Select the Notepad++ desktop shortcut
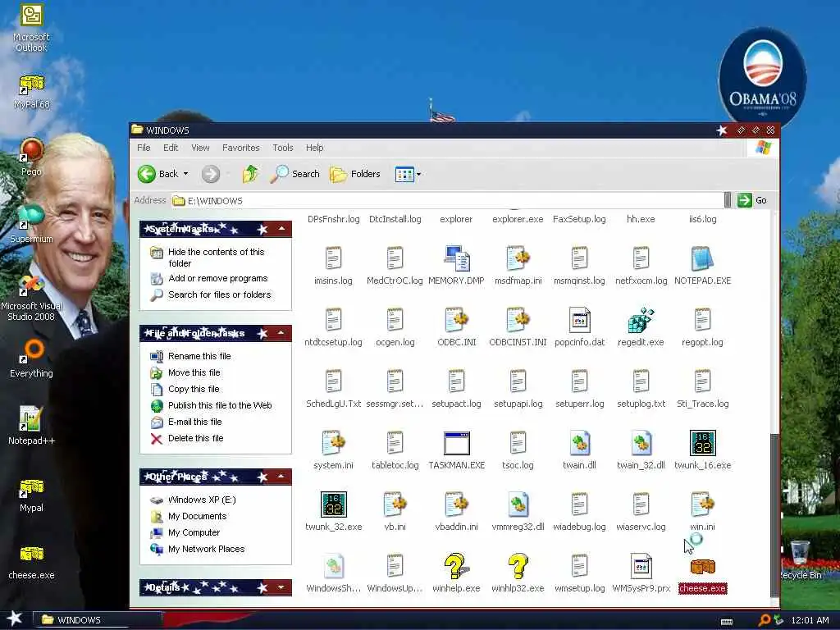 pyautogui.click(x=31, y=426)
